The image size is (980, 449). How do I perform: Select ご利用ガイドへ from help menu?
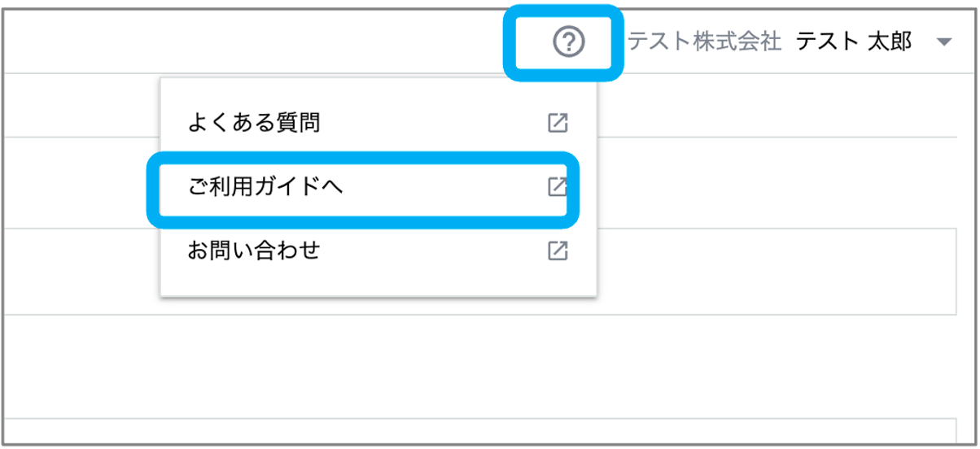click(378, 186)
